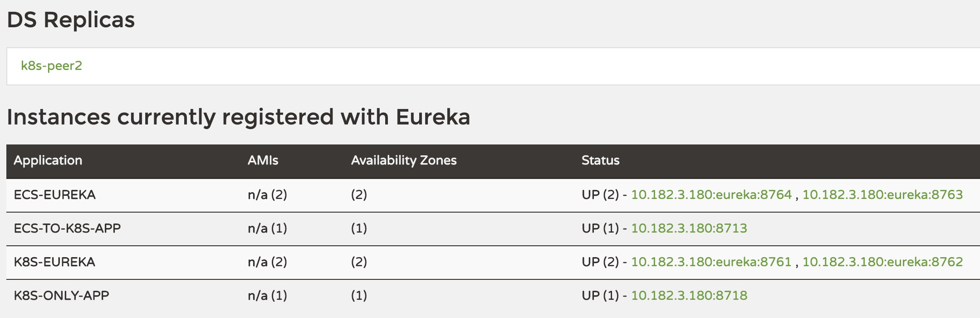Click the DS Replicas heading
This screenshot has width=980, height=318.
[71, 20]
